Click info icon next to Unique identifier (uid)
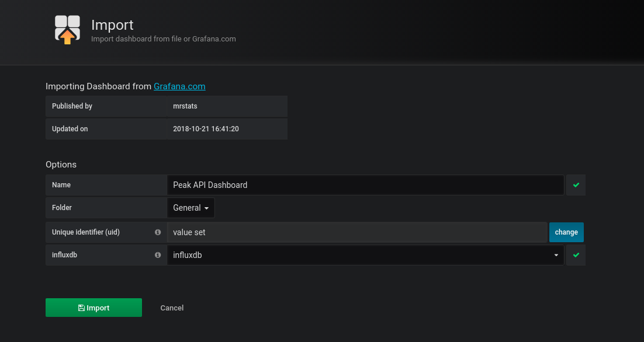This screenshot has width=644, height=342. pos(158,232)
